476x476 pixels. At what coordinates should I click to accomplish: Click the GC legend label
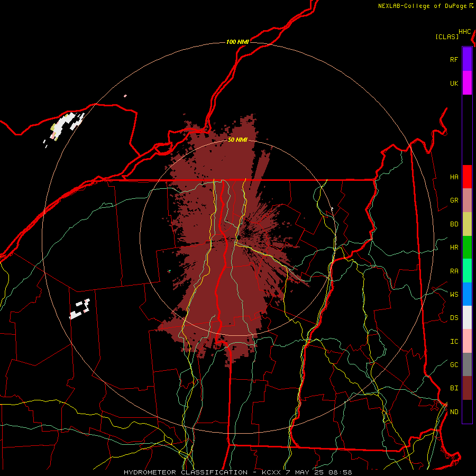point(454,364)
